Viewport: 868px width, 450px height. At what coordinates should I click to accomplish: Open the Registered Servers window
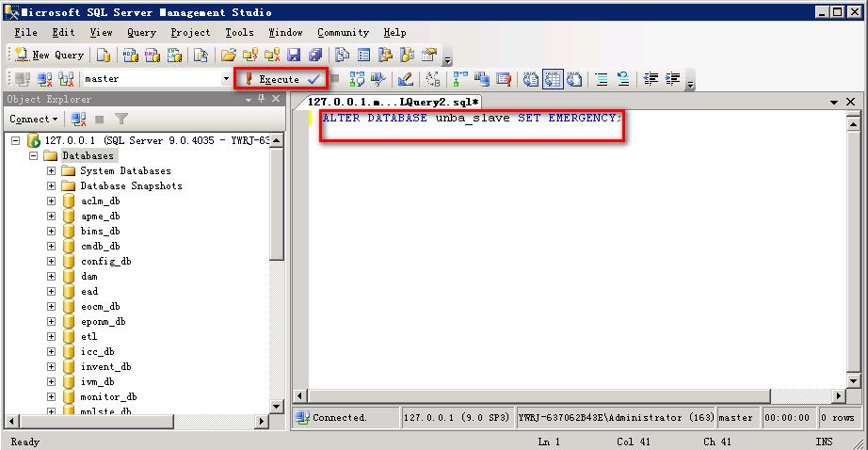[x=342, y=55]
